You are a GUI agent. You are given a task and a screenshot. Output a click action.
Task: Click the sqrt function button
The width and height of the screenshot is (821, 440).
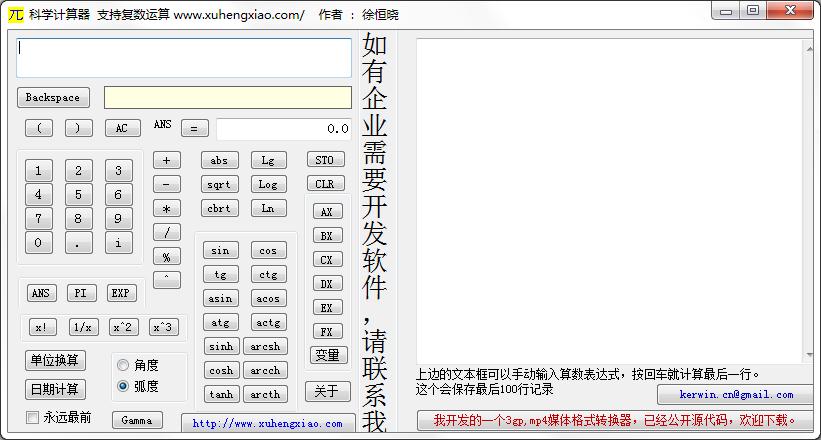click(x=219, y=185)
